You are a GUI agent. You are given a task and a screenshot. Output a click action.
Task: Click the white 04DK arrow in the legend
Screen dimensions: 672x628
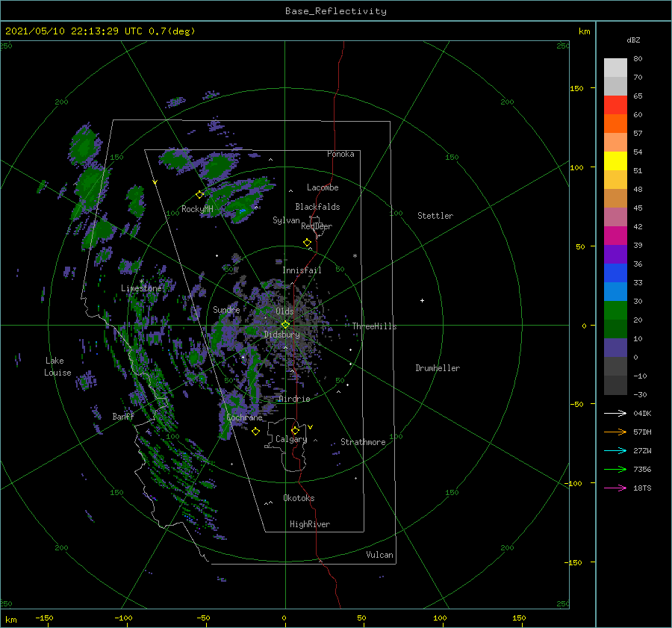[615, 413]
